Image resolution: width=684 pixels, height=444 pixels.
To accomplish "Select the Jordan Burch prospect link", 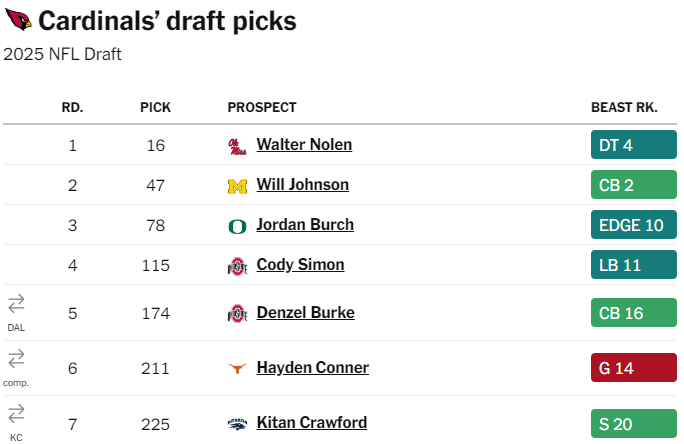I will pyautogui.click(x=305, y=225).
